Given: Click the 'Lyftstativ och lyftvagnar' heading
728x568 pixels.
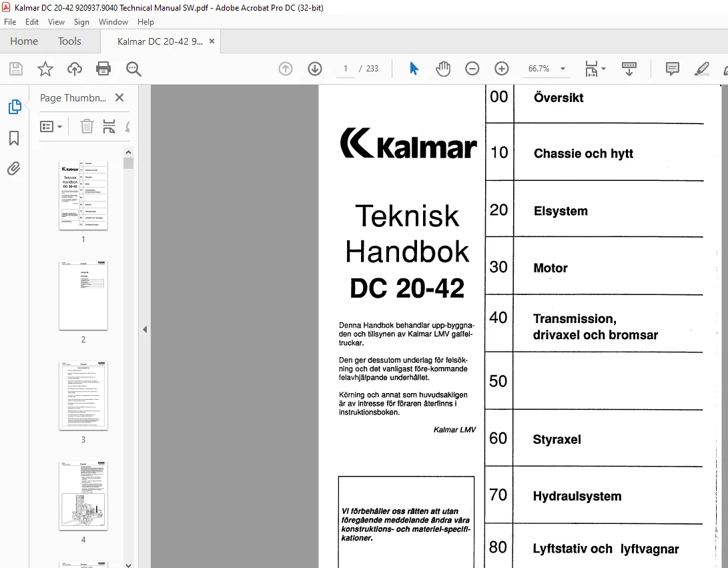Looking at the screenshot, I should coord(605,549).
